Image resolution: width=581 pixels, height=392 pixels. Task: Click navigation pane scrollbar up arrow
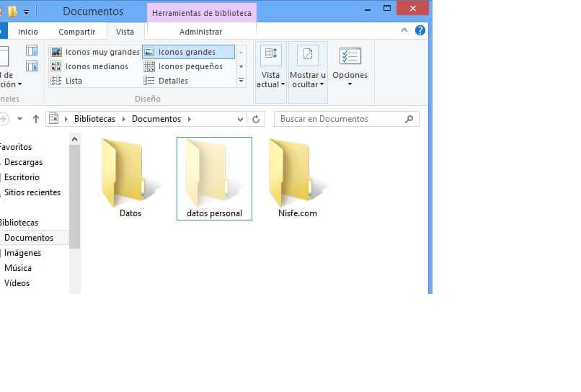coord(74,139)
